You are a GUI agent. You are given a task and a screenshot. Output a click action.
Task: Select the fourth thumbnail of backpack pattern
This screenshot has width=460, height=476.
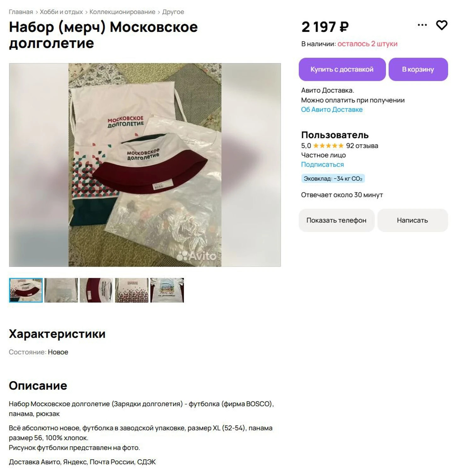pyautogui.click(x=132, y=290)
